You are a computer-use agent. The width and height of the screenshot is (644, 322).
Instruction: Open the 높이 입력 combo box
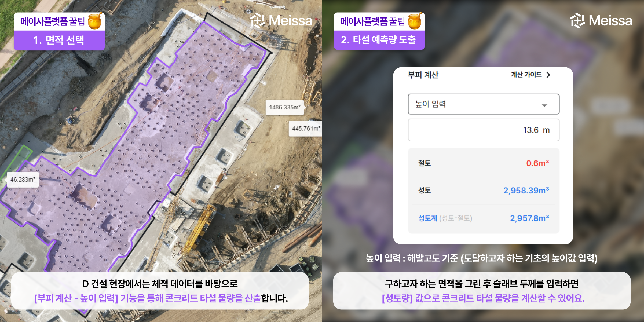coord(484,104)
